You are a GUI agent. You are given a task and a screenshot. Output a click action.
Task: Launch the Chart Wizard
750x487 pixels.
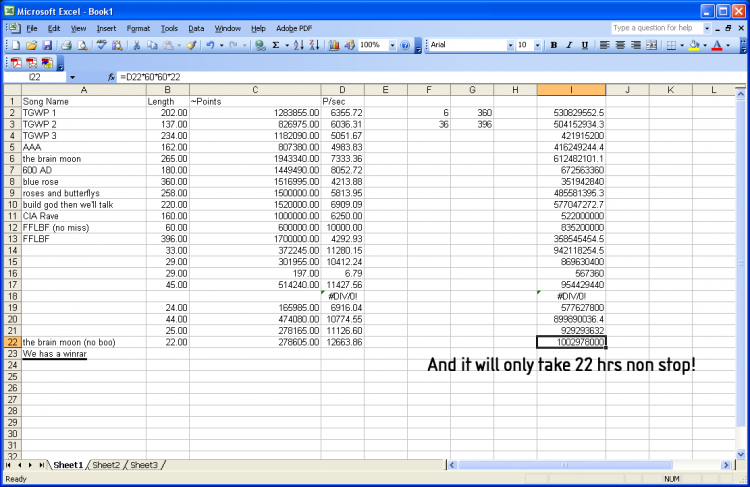click(334, 46)
